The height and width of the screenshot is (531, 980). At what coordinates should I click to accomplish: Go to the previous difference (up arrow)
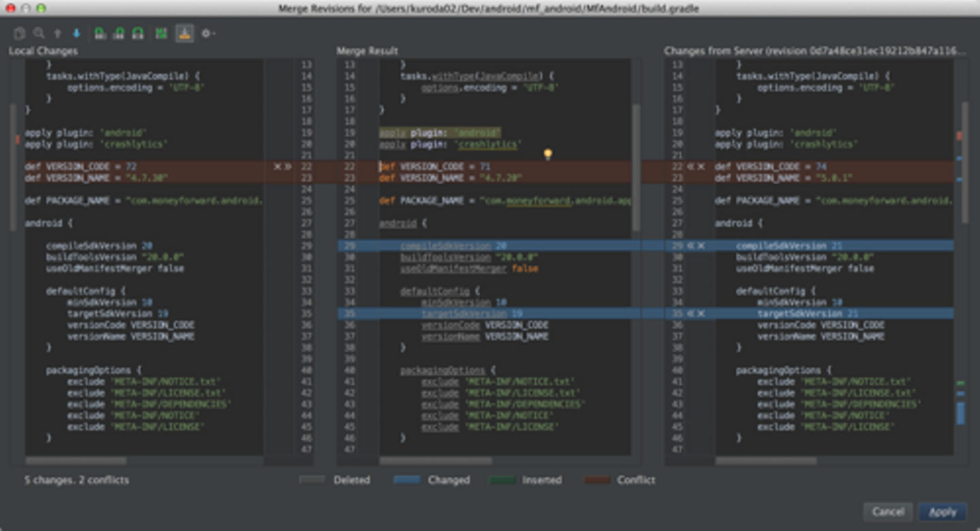[58, 33]
